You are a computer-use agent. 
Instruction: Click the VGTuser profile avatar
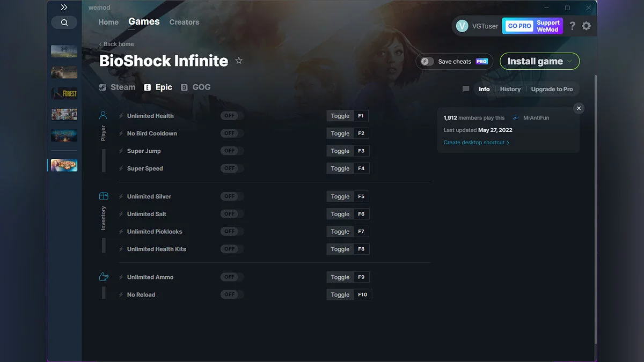(x=462, y=26)
